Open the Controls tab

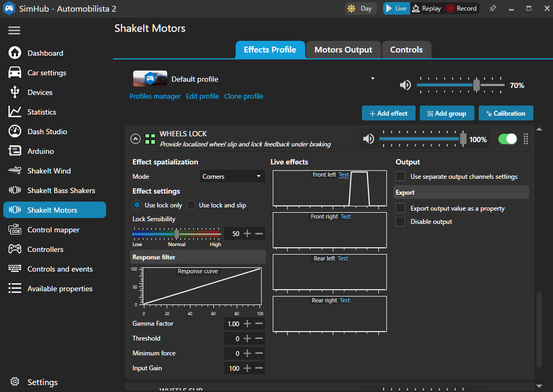pyautogui.click(x=407, y=50)
